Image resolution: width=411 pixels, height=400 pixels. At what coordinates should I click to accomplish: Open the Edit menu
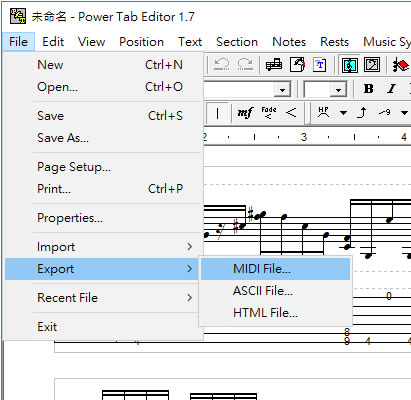53,42
